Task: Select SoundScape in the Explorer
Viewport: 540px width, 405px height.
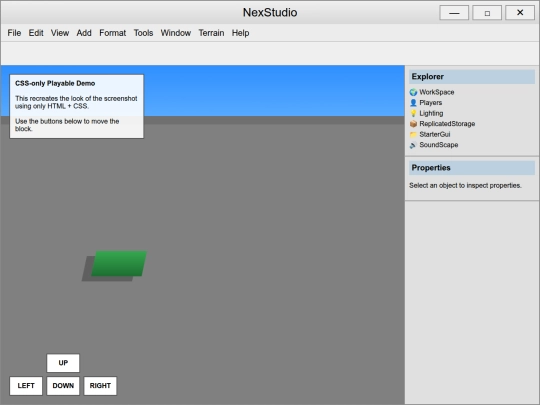Action: [x=439, y=145]
